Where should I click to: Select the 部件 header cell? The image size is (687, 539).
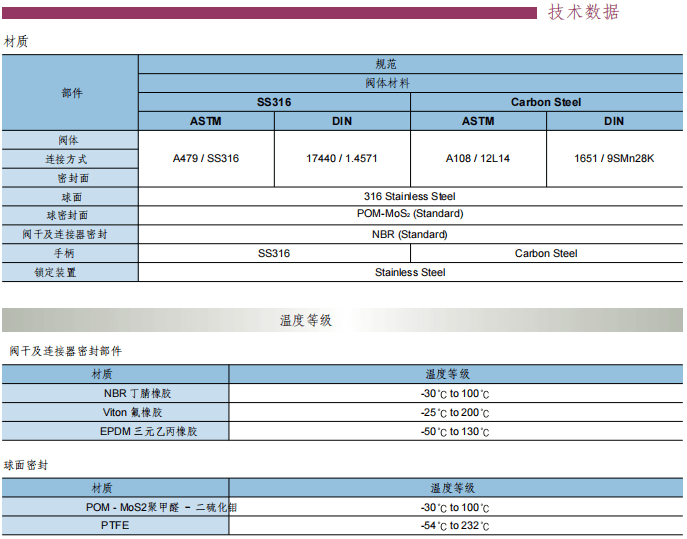[70, 92]
